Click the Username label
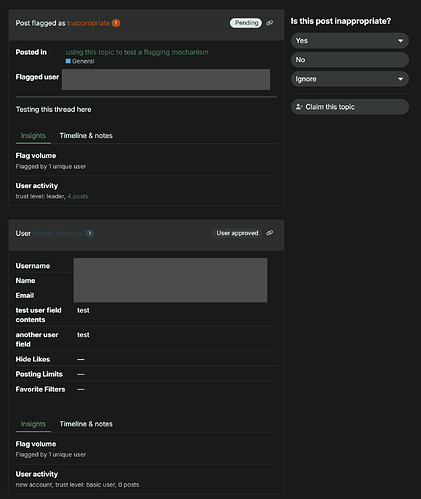421x499 pixels. [33, 266]
